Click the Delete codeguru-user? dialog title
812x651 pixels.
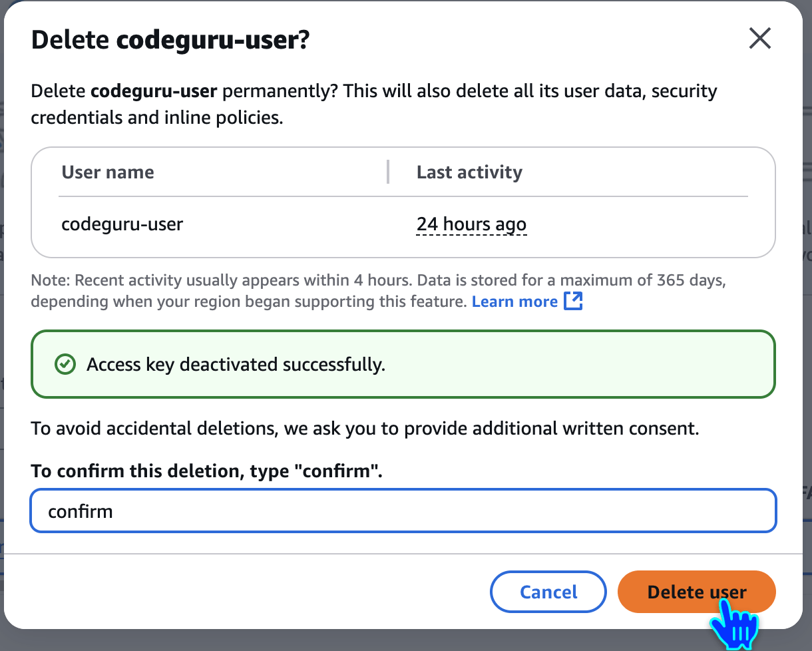point(170,41)
